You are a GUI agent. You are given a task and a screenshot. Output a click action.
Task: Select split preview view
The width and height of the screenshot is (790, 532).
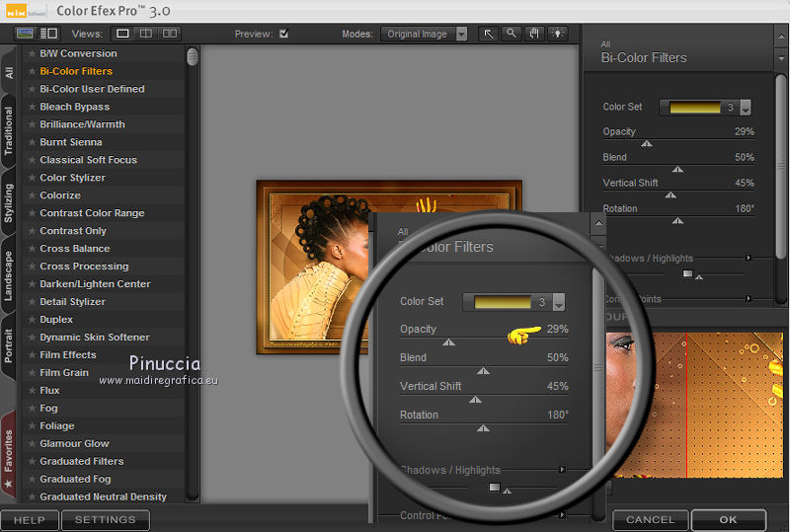pyautogui.click(x=146, y=34)
